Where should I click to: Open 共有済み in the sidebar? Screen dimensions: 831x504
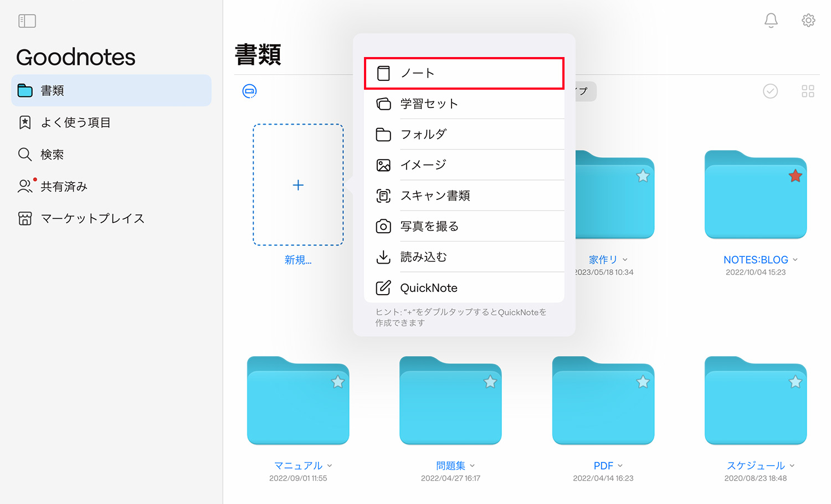pyautogui.click(x=111, y=187)
